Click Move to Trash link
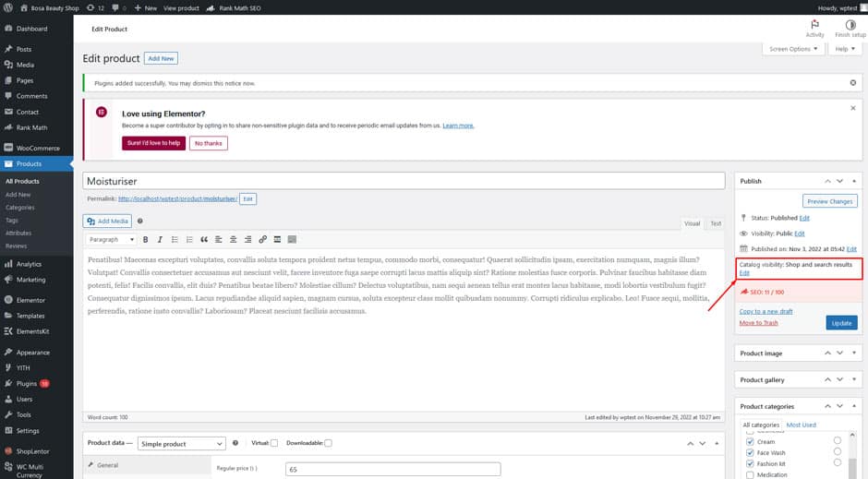This screenshot has width=868, height=479. pos(758,322)
